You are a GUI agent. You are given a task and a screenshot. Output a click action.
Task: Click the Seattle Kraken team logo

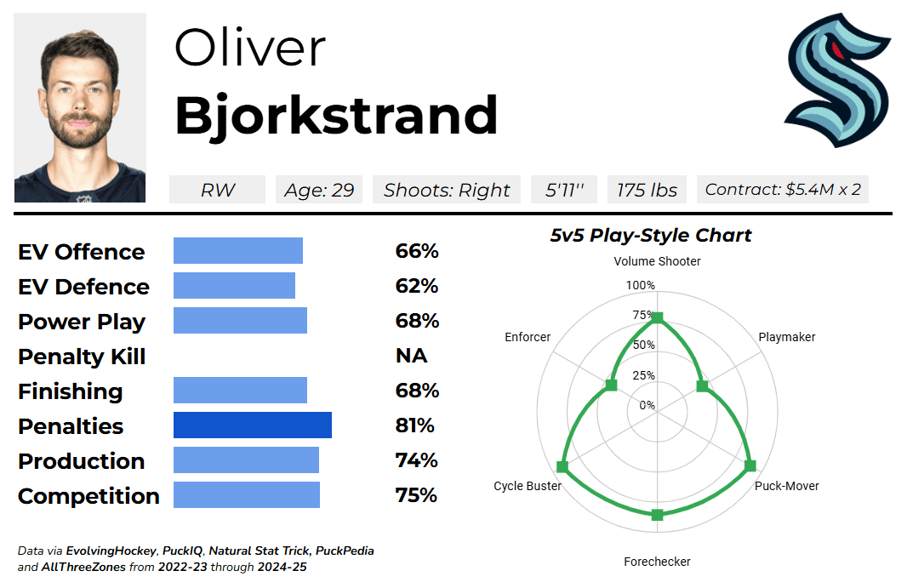tap(836, 79)
